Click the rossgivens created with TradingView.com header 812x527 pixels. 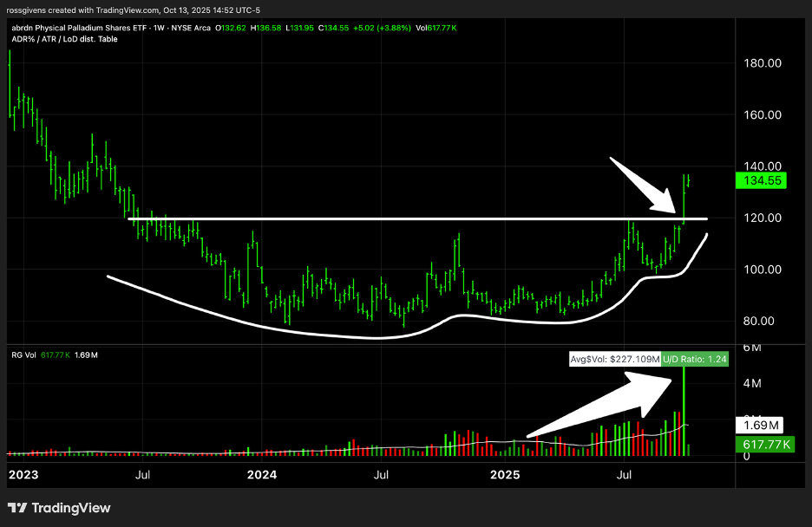tap(134, 10)
